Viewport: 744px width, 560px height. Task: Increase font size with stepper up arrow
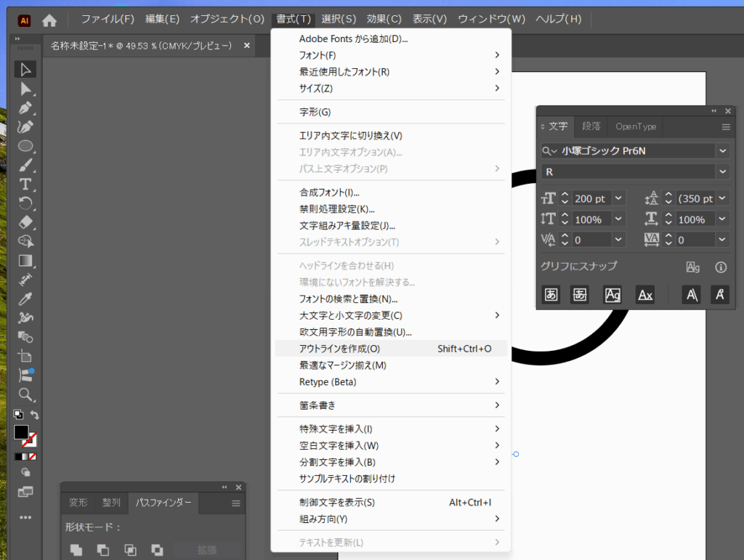coord(566,195)
